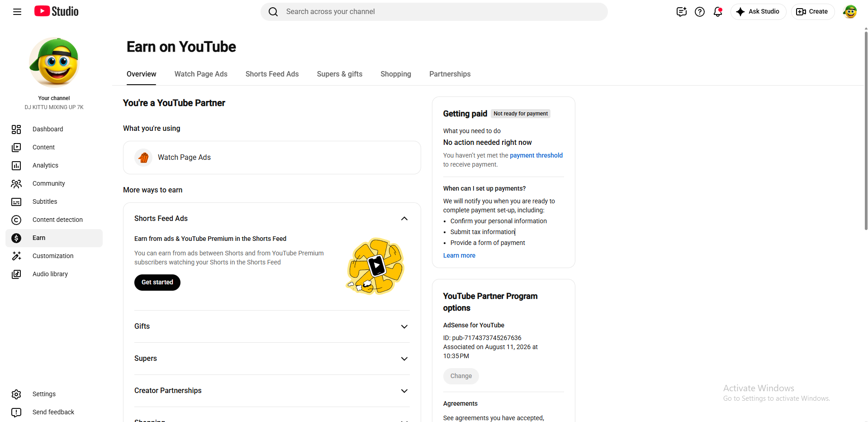Click the Change AdSense button

461,376
